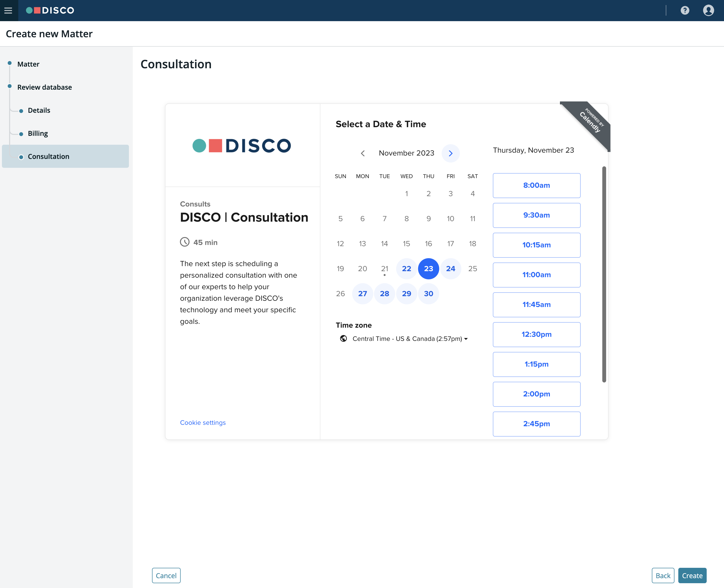Click the time slots vertical scrollbar
Image resolution: width=724 pixels, height=588 pixels.
tap(604, 274)
